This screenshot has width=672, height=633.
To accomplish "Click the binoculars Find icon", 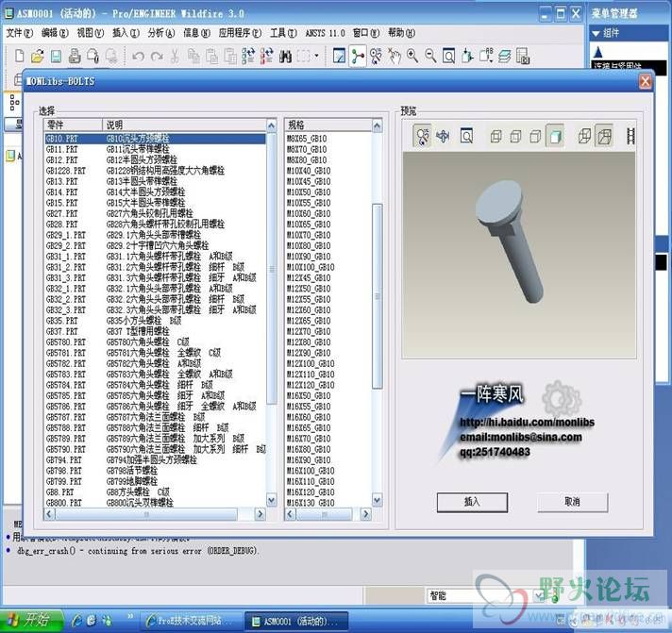I will [285, 56].
